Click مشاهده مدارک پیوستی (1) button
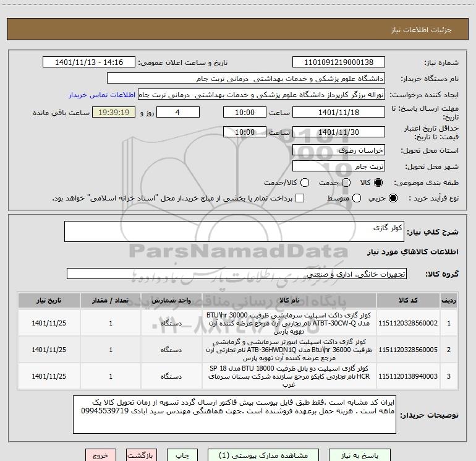The width and height of the screenshot is (476, 461). click(x=263, y=455)
